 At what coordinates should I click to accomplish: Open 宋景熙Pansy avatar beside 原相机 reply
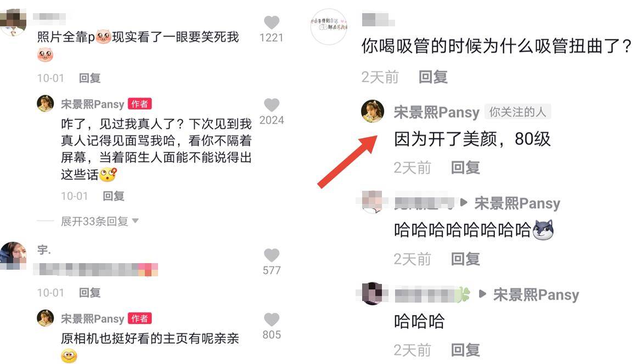tap(46, 318)
